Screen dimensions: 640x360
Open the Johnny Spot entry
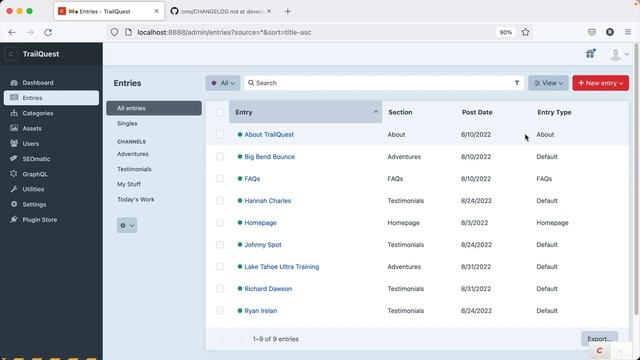pyautogui.click(x=263, y=244)
